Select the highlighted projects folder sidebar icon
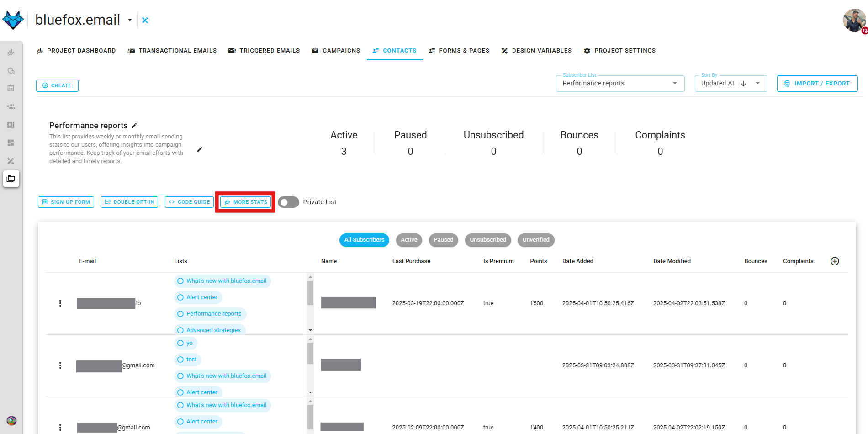The width and height of the screenshot is (868, 434). tap(11, 179)
